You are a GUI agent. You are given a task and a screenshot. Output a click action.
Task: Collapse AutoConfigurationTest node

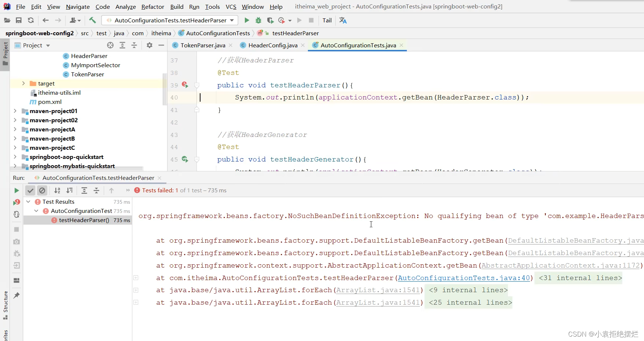coord(36,211)
